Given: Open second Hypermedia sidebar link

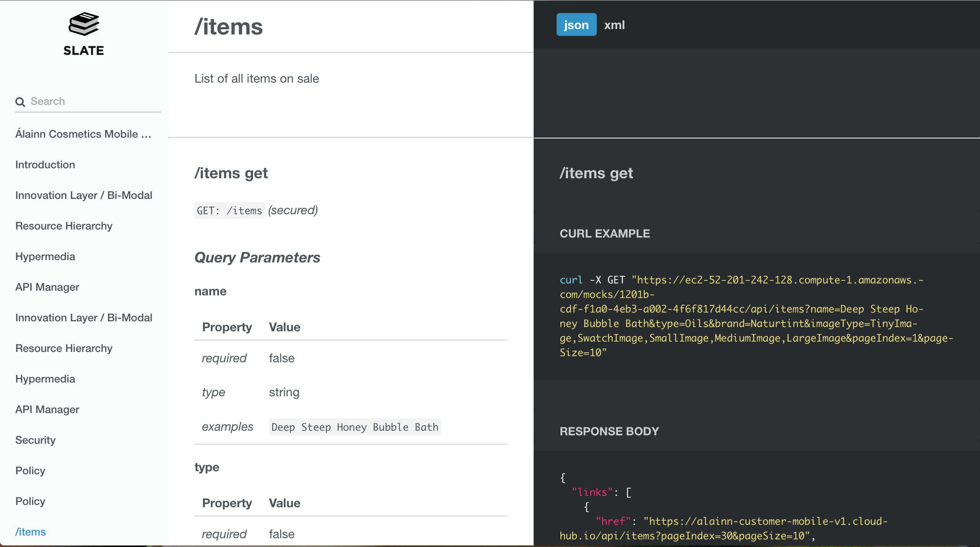Looking at the screenshot, I should [x=45, y=379].
